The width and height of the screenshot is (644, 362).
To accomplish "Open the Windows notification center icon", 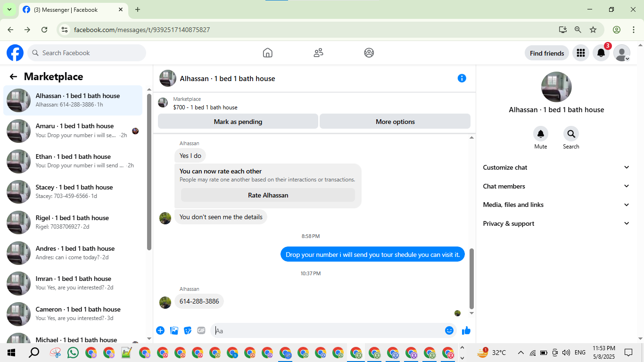I will pyautogui.click(x=628, y=353).
